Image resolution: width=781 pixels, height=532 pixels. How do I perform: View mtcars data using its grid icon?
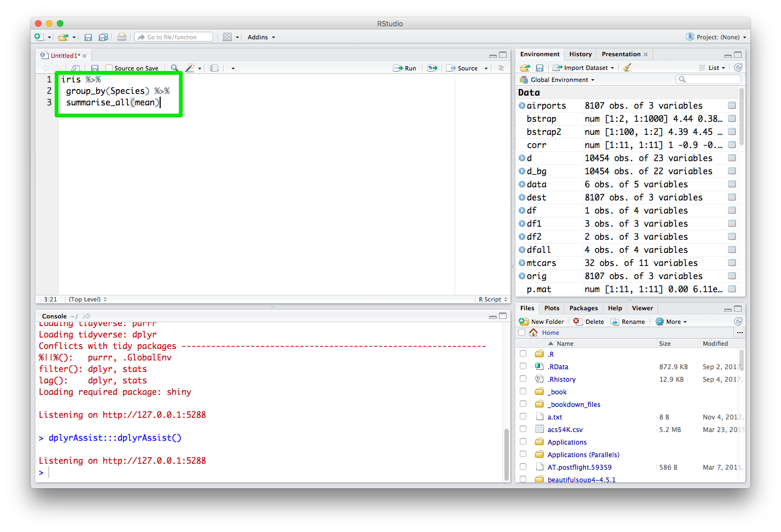click(x=732, y=263)
